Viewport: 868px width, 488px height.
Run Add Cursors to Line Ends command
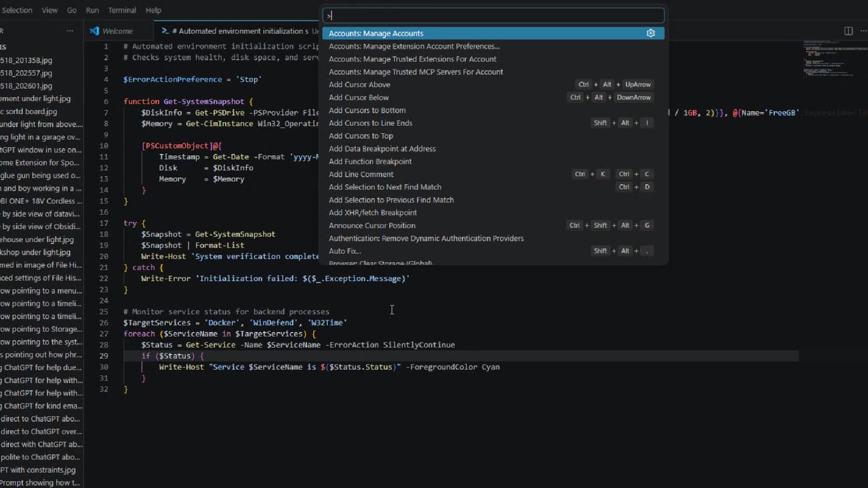493,123
